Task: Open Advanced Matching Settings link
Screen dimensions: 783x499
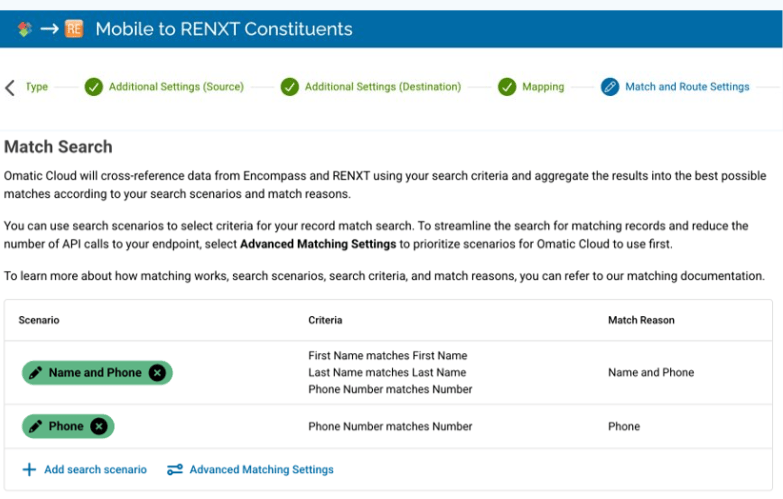Action: 261,470
